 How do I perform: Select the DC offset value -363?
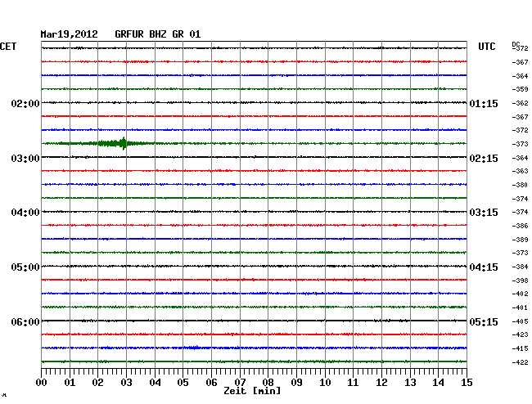(520, 171)
